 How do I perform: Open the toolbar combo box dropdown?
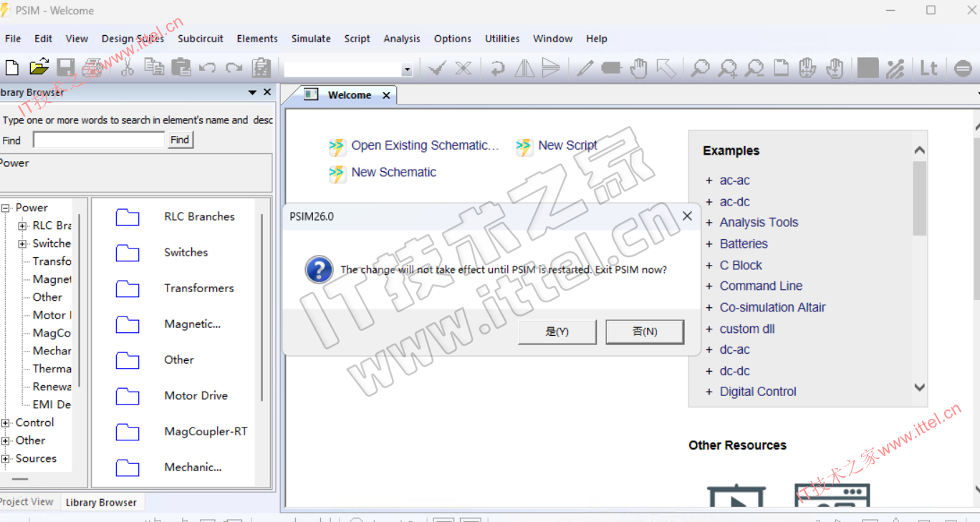point(407,70)
